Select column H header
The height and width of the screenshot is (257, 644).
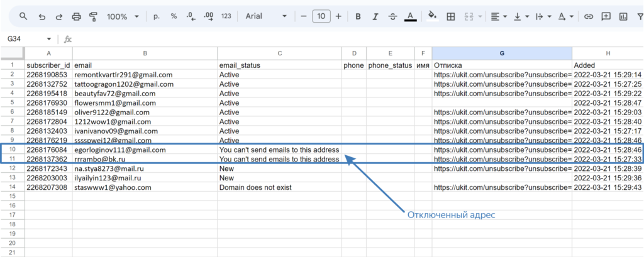point(608,53)
